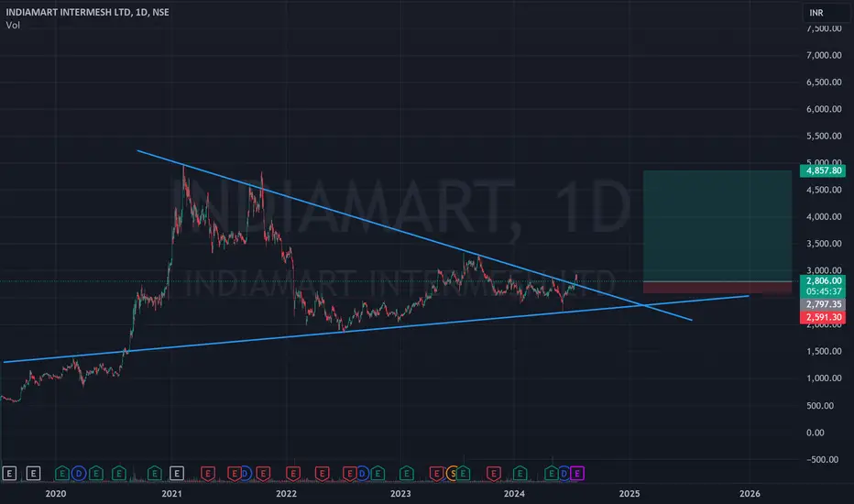Click the 2025 year label on time axis
This screenshot has height=504, width=854.
tap(630, 494)
